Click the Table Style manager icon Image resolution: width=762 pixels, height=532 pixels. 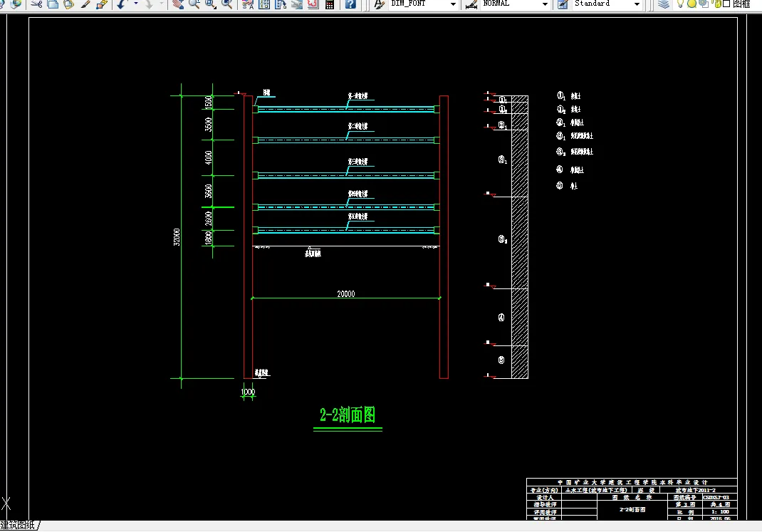pyautogui.click(x=563, y=4)
